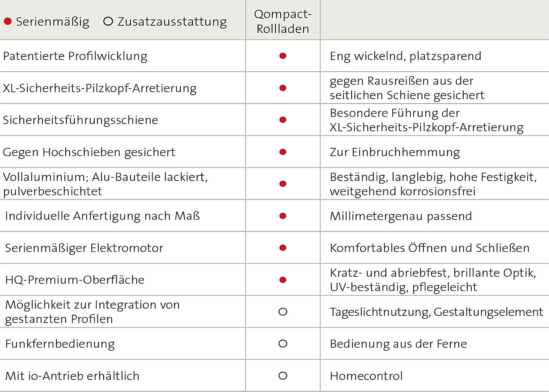Click red dot beside Sicherheitsführungsschiene
549x392 pixels.
coord(283,120)
